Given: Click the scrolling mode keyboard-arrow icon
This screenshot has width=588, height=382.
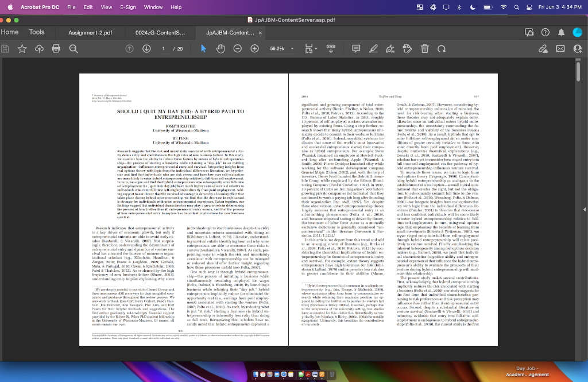Looking at the screenshot, I should coord(331,49).
